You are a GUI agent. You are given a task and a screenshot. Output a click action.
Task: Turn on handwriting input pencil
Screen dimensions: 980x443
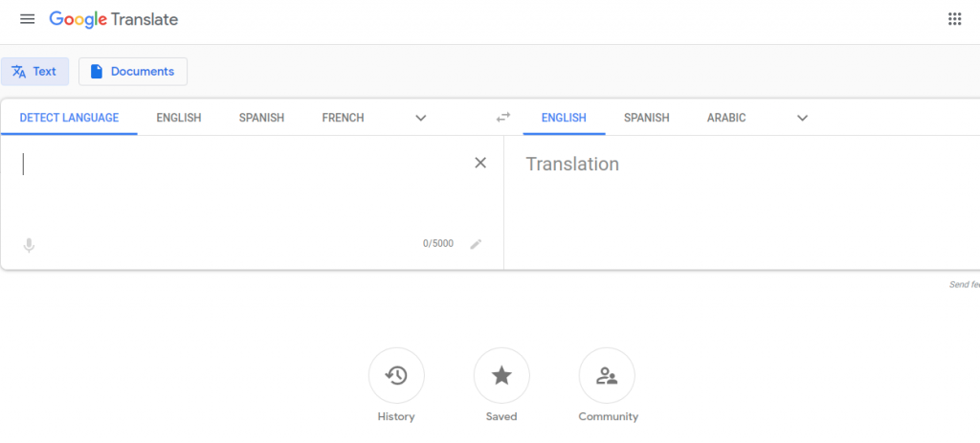(x=477, y=244)
